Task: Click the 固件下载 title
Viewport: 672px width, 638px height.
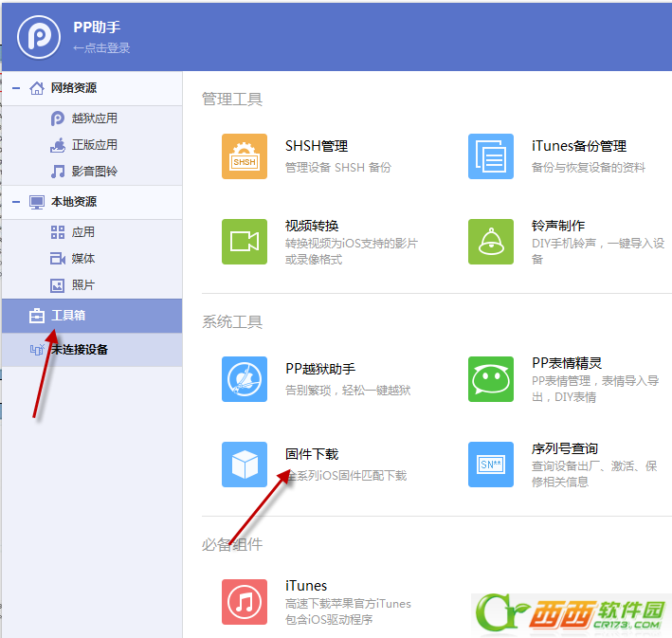Action: click(312, 454)
